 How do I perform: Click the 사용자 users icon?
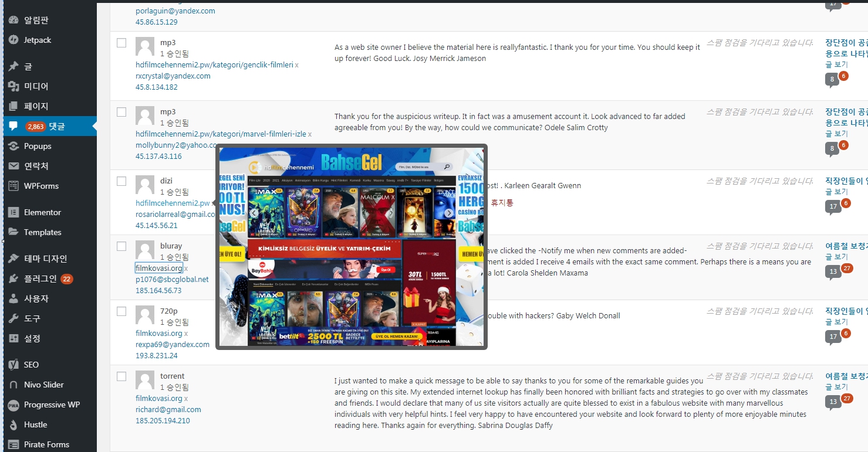(x=13, y=298)
